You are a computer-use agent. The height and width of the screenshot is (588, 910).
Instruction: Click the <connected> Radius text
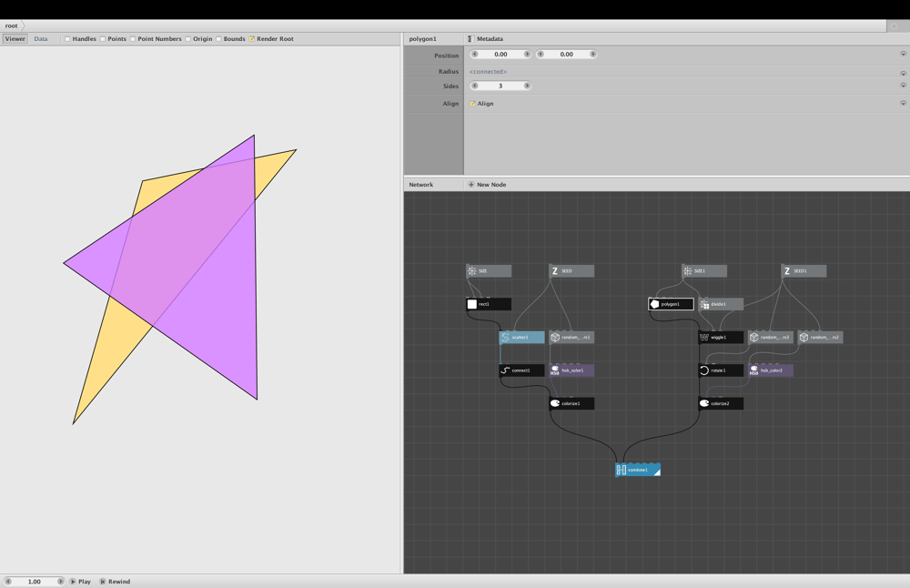pyautogui.click(x=488, y=71)
